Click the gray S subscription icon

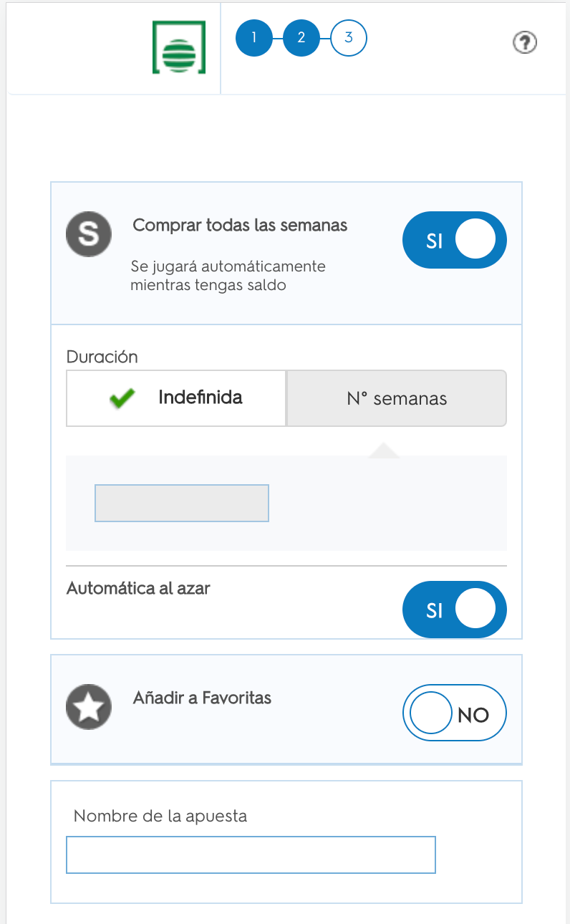click(x=89, y=235)
